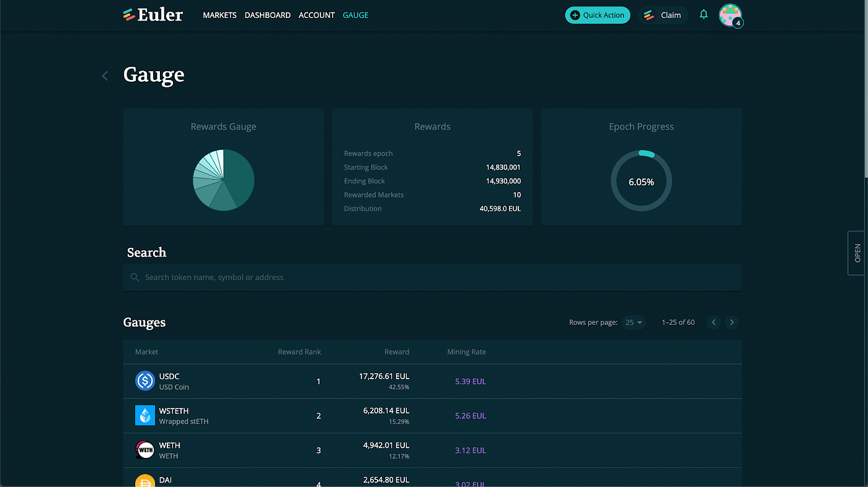
Task: Sort by Mining Rate column header
Action: click(x=467, y=352)
